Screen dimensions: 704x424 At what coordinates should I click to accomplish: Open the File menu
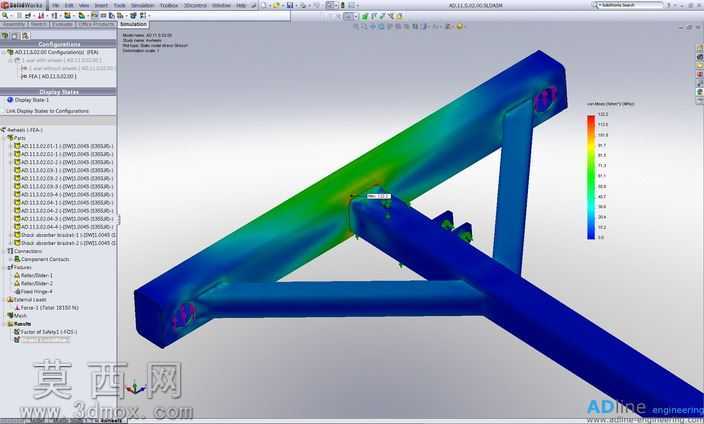[56, 5]
